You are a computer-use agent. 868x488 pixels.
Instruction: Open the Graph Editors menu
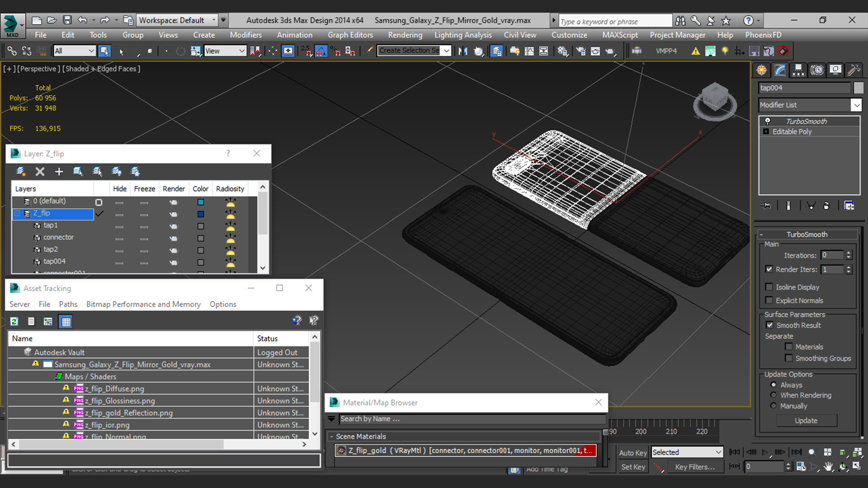[350, 35]
